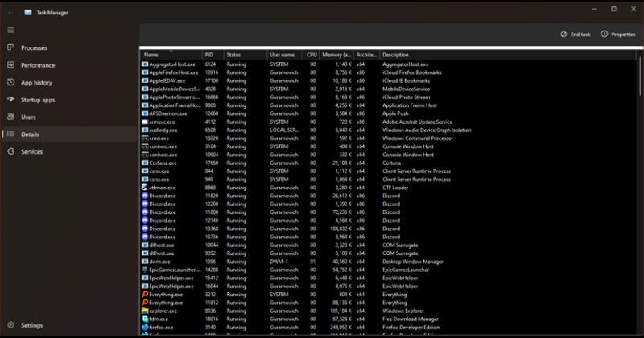The height and width of the screenshot is (338, 644).
Task: Open the Processes tab label
Action: [34, 47]
